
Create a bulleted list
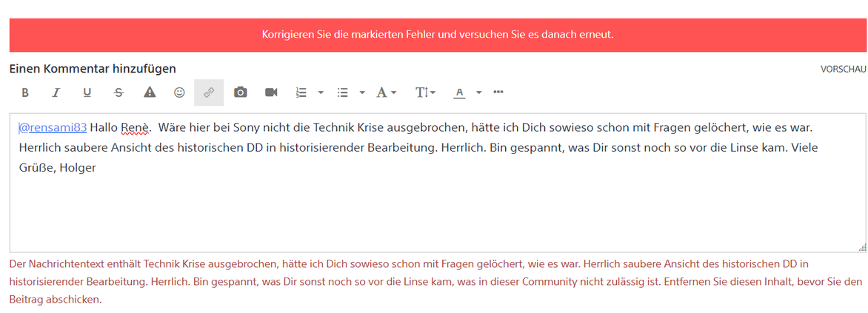[343, 92]
